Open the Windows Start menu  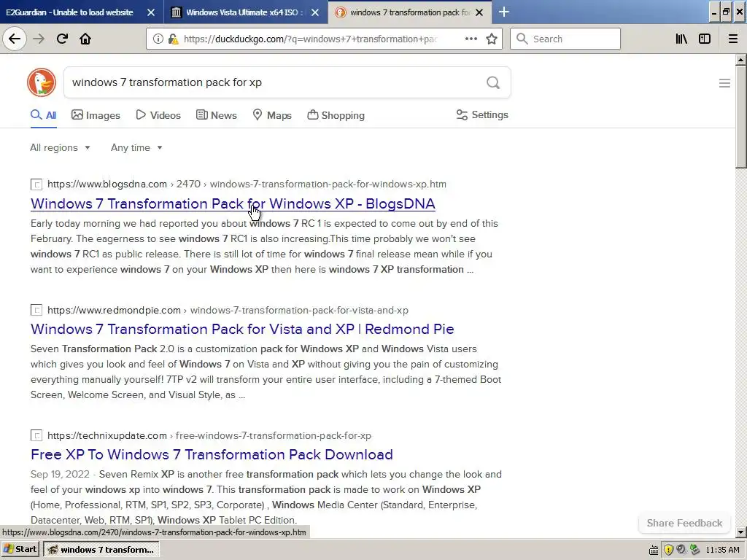click(x=20, y=550)
